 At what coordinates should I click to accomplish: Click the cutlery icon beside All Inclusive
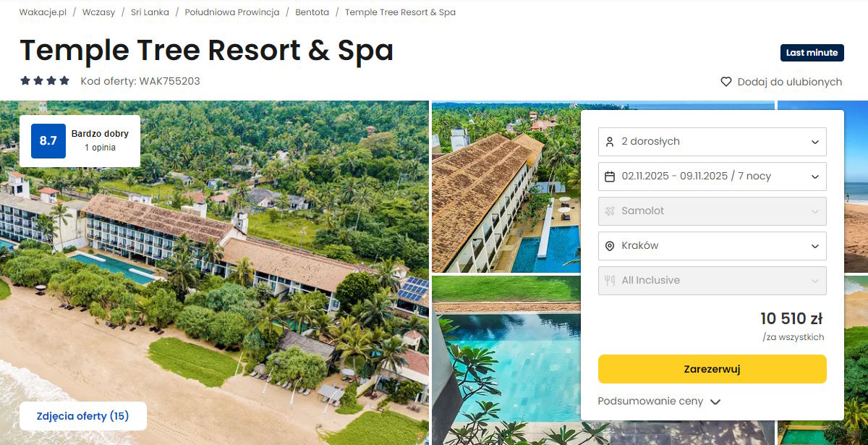point(610,280)
